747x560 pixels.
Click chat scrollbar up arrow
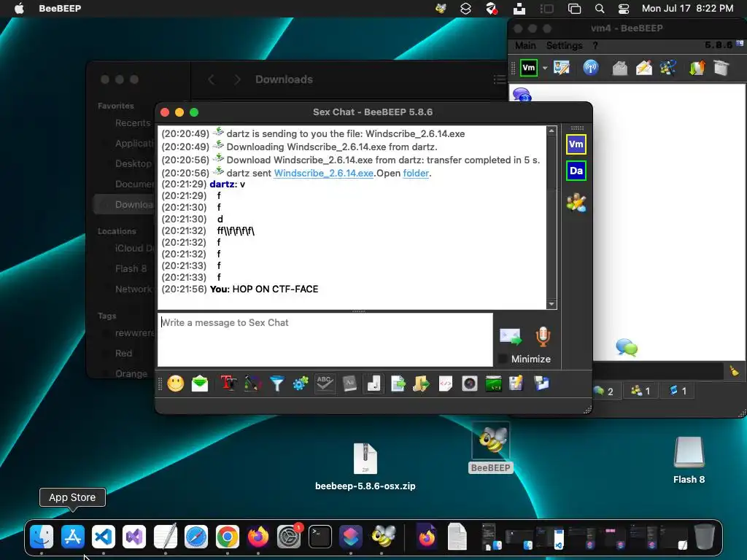(x=551, y=131)
